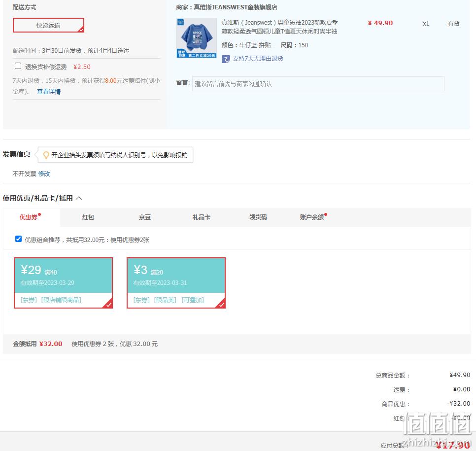Uncheck the 优惠组合推荐 checkbox
This screenshot has height=451, width=476.
pos(18,239)
